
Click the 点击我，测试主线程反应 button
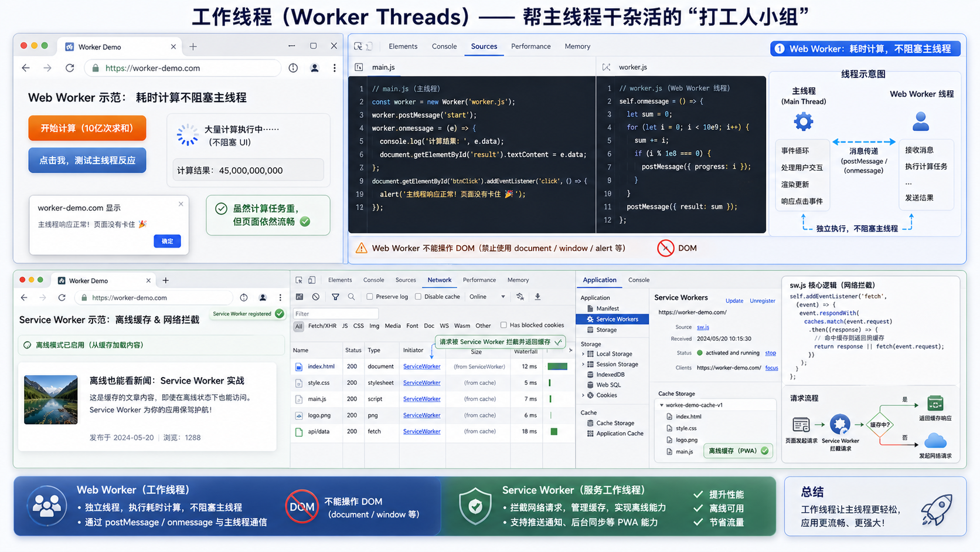[87, 160]
